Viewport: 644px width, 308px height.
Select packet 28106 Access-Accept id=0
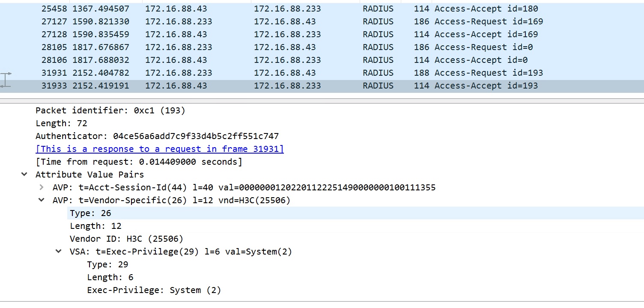click(x=289, y=60)
